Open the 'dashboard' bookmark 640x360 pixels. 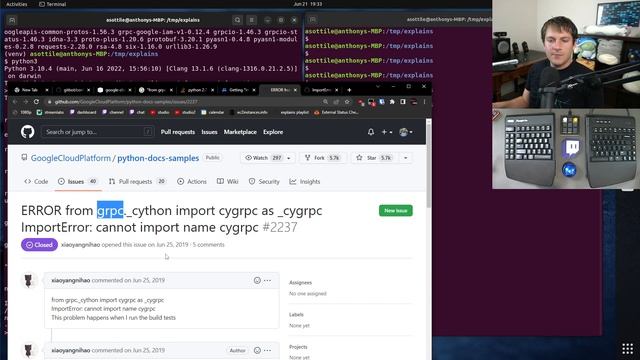click(83, 112)
